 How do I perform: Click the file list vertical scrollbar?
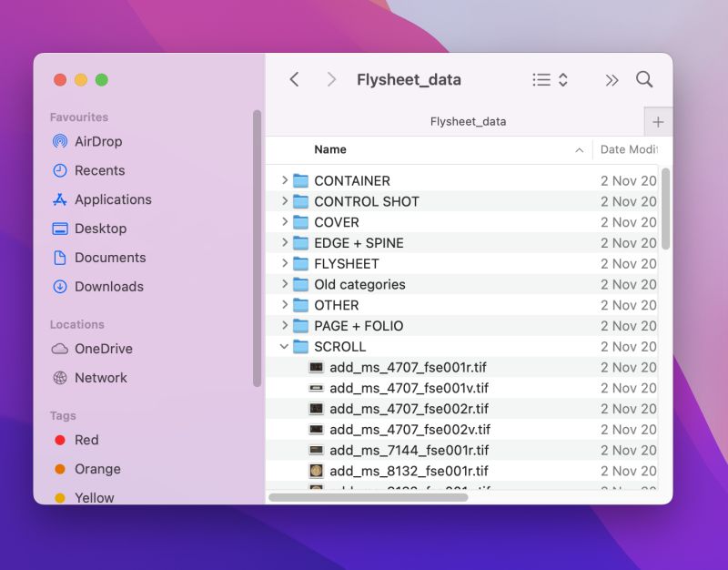click(665, 209)
